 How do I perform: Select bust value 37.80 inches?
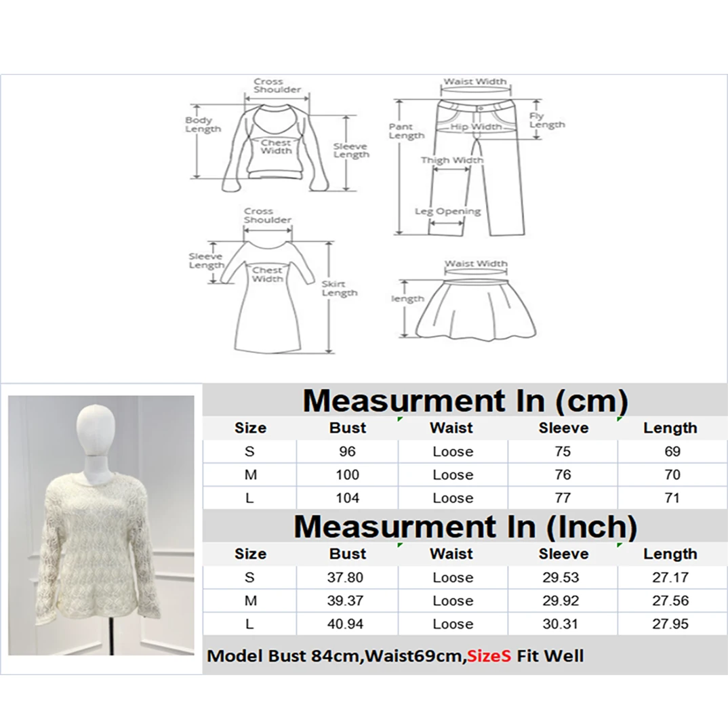coord(345,577)
